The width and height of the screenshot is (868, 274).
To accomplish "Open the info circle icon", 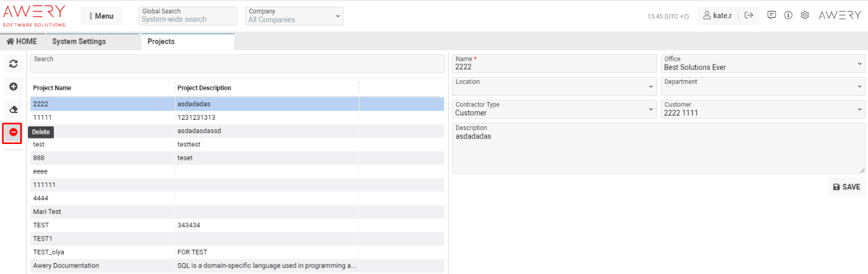I will click(x=788, y=16).
